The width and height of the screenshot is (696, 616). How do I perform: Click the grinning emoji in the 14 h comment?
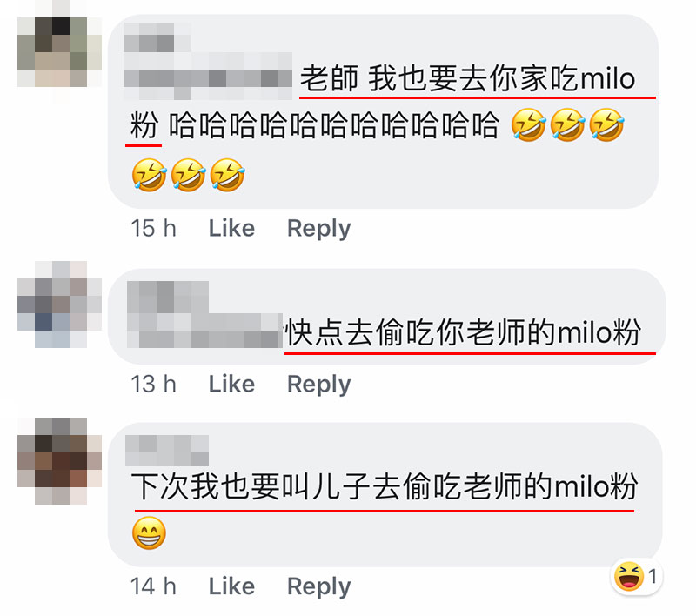[149, 532]
